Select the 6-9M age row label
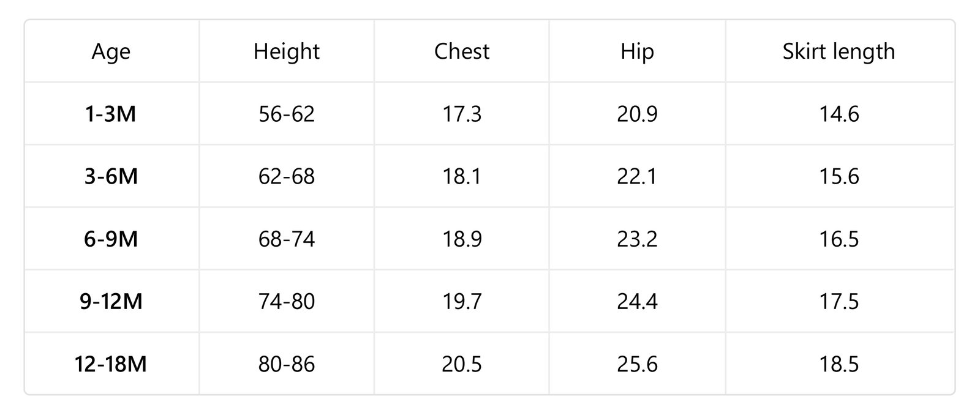This screenshot has width=980, height=410. [x=111, y=239]
